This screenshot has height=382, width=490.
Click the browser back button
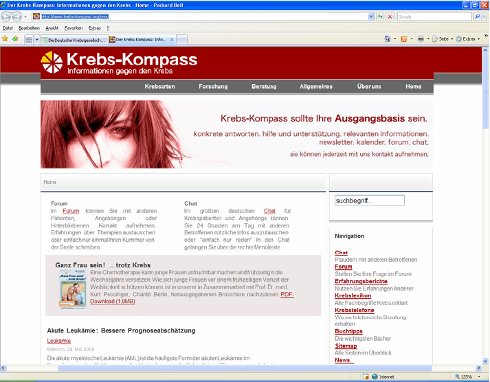(7, 16)
